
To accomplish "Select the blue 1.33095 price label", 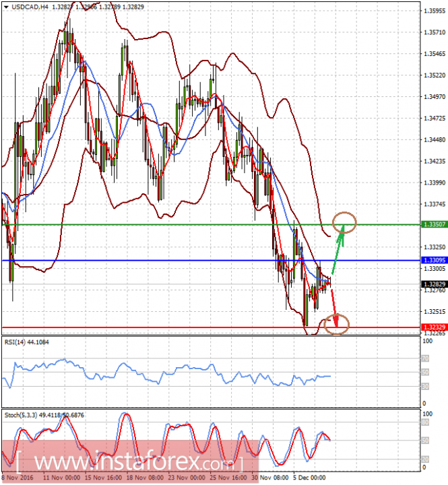I will tap(435, 260).
